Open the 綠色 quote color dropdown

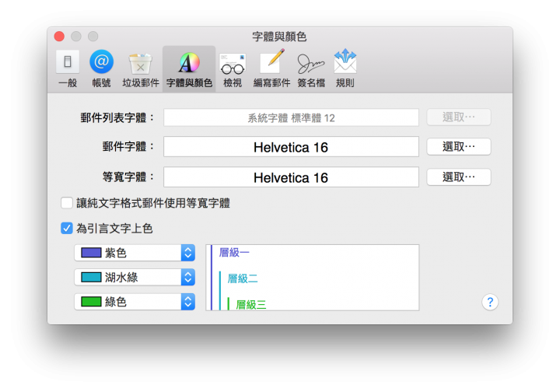135,302
